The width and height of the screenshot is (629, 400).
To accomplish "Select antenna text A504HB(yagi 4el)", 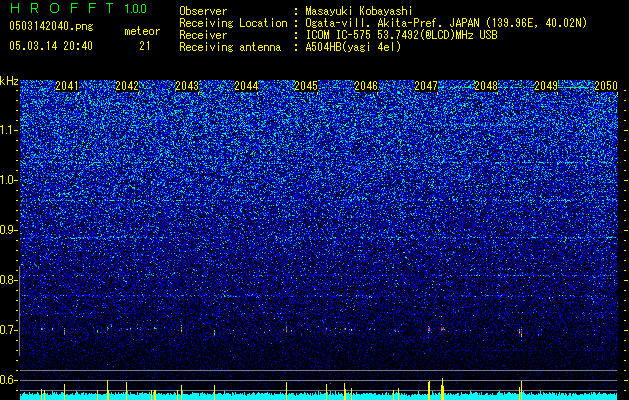I will (x=353, y=47).
